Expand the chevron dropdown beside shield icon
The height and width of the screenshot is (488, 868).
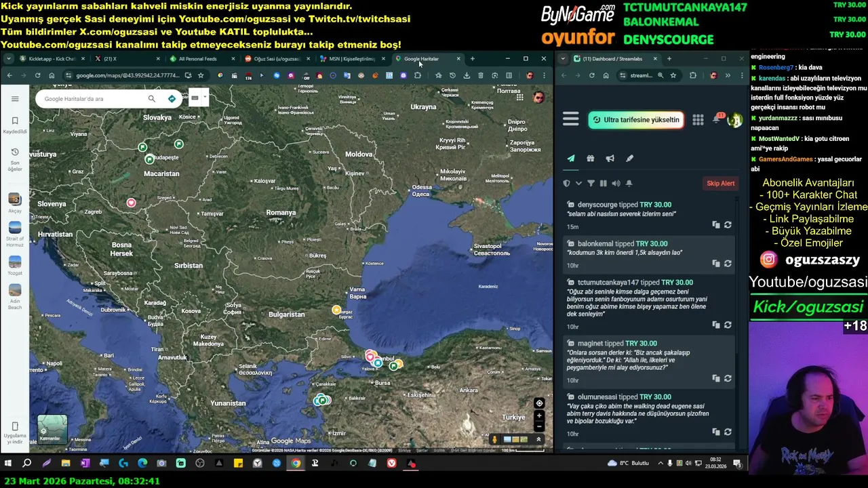pyautogui.click(x=578, y=184)
